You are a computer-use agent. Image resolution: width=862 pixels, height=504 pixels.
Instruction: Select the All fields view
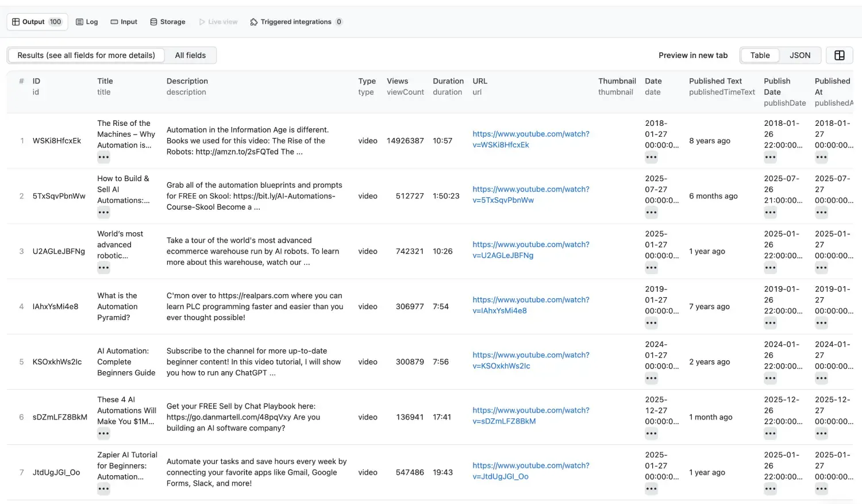[x=190, y=55]
